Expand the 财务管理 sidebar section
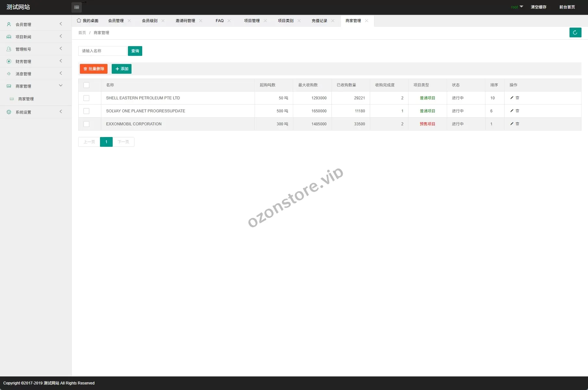 coord(36,61)
